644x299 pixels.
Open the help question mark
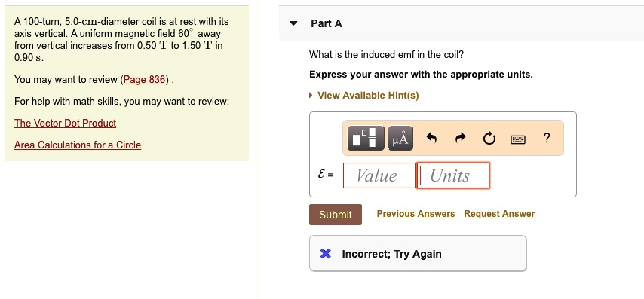pyautogui.click(x=546, y=139)
